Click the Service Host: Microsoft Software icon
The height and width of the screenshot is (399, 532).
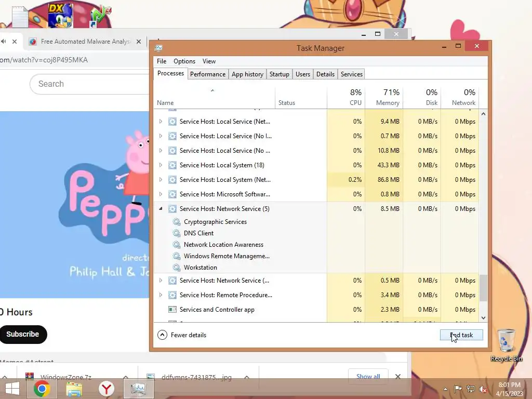(172, 194)
